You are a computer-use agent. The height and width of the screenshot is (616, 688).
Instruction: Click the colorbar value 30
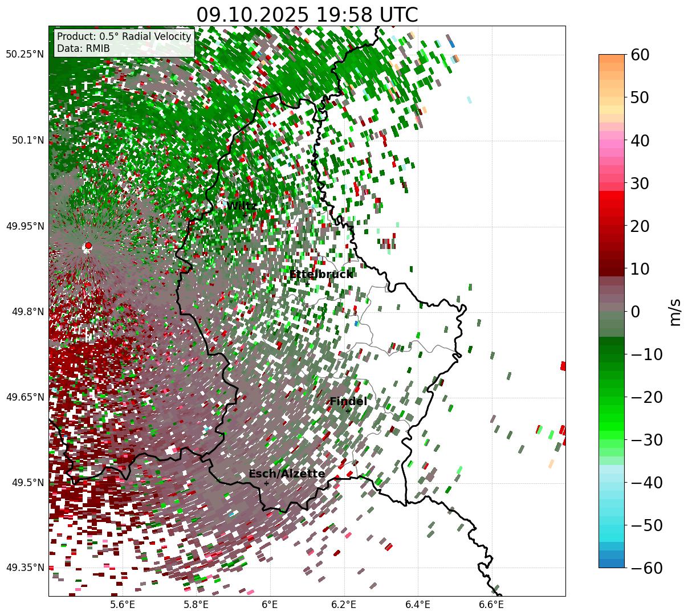(x=641, y=183)
